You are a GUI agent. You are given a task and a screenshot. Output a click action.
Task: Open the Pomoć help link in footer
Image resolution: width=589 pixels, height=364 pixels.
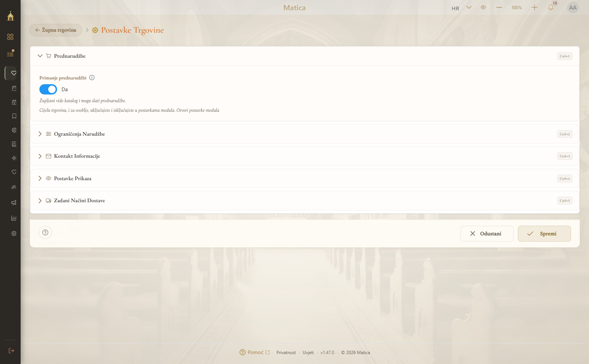click(x=255, y=352)
